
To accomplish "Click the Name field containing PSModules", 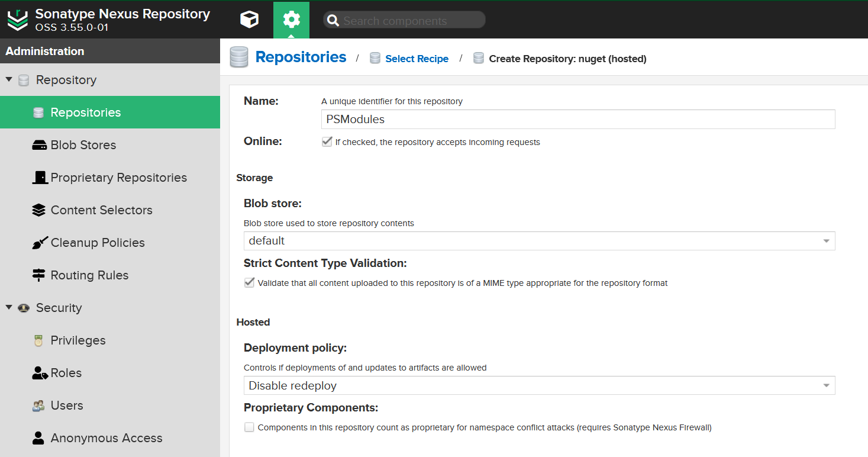I will coord(578,119).
